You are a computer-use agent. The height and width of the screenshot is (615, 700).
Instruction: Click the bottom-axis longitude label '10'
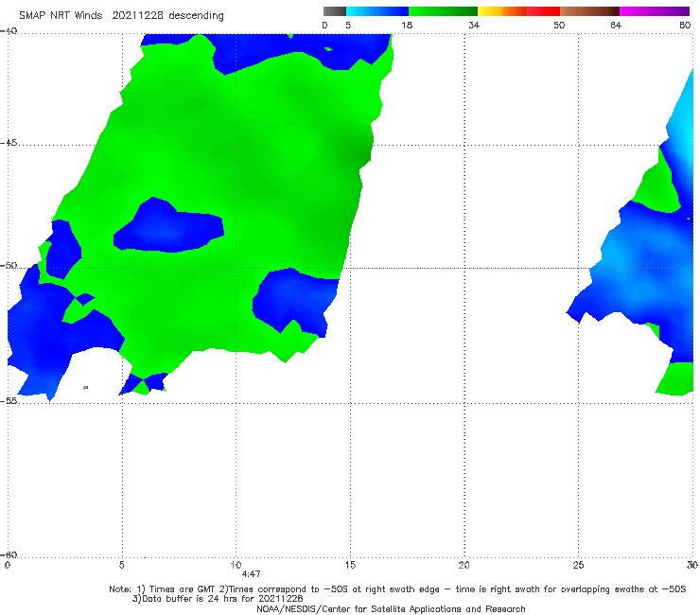(236, 565)
